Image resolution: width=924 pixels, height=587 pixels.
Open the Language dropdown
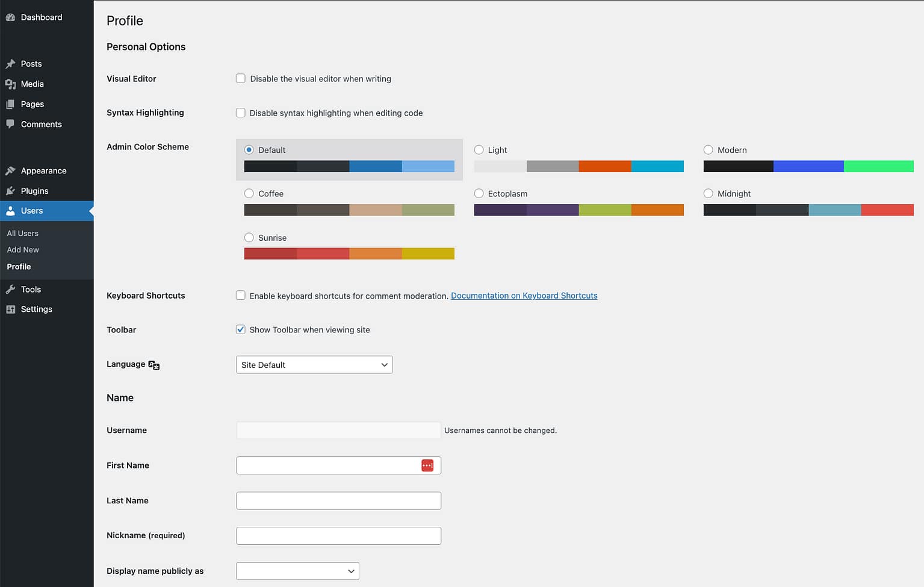(x=314, y=364)
